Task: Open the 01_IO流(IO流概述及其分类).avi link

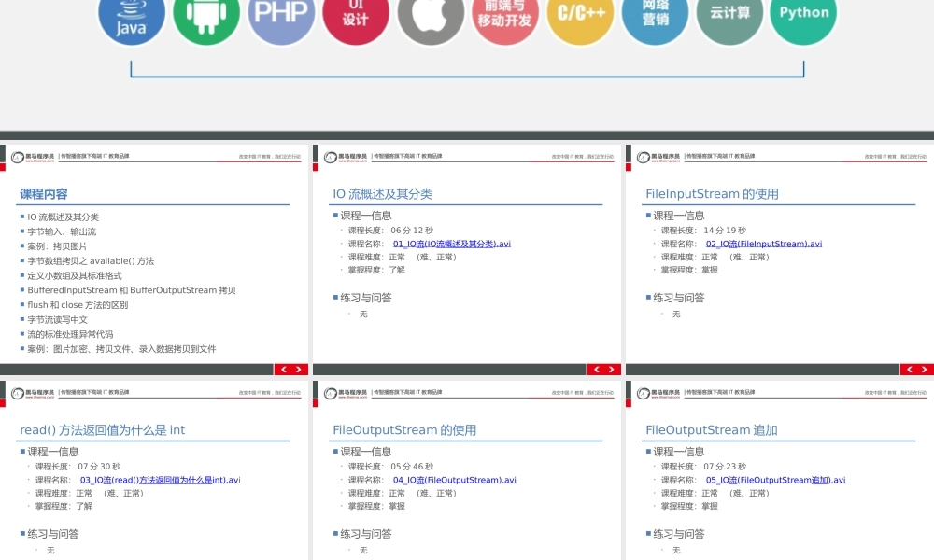Action: [452, 244]
